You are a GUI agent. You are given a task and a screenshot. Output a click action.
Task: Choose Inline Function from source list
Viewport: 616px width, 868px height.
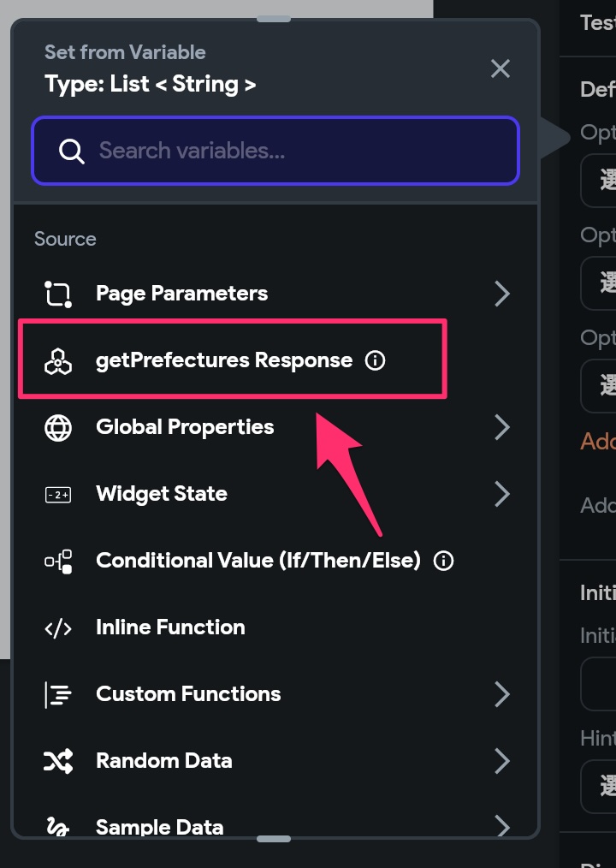click(x=170, y=627)
